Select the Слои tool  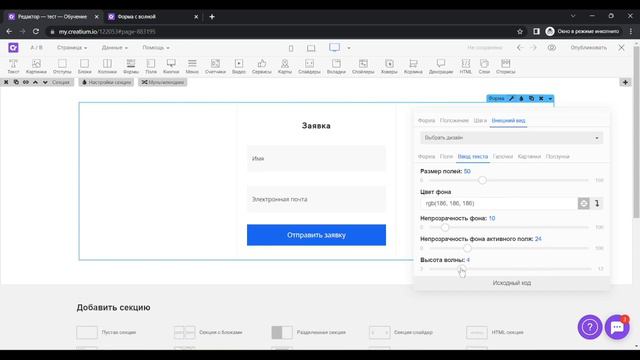(484, 66)
